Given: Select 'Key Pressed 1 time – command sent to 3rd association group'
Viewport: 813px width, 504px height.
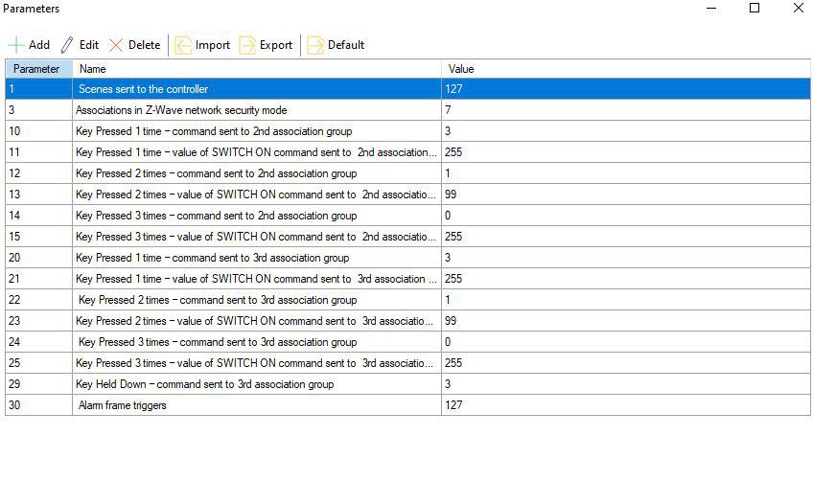Looking at the screenshot, I should (212, 258).
